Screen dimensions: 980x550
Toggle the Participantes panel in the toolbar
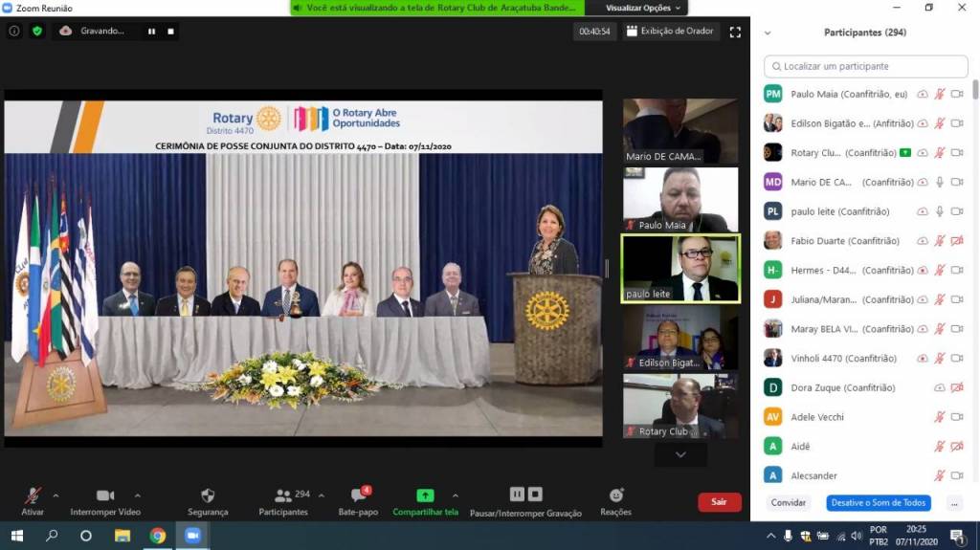pos(283,495)
